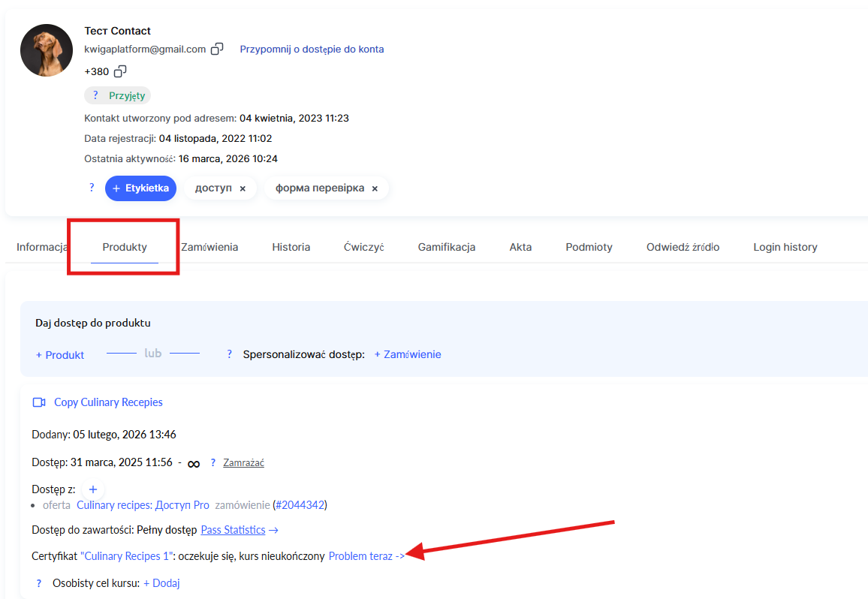Open the Produkty tab
Image resolution: width=868 pixels, height=599 pixels.
[x=125, y=247]
